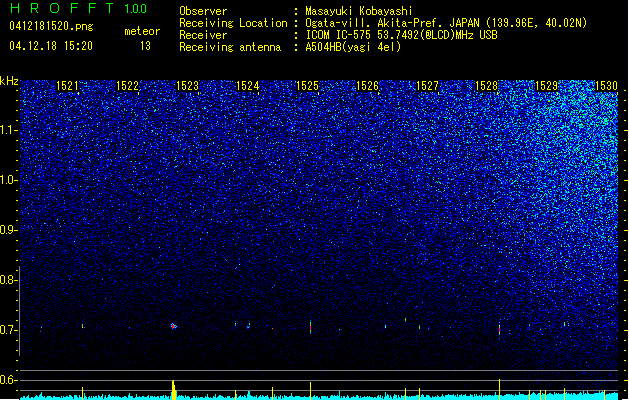This screenshot has width=629, height=400.
Task: Click the 'meteor' counter label
Action: (142, 31)
